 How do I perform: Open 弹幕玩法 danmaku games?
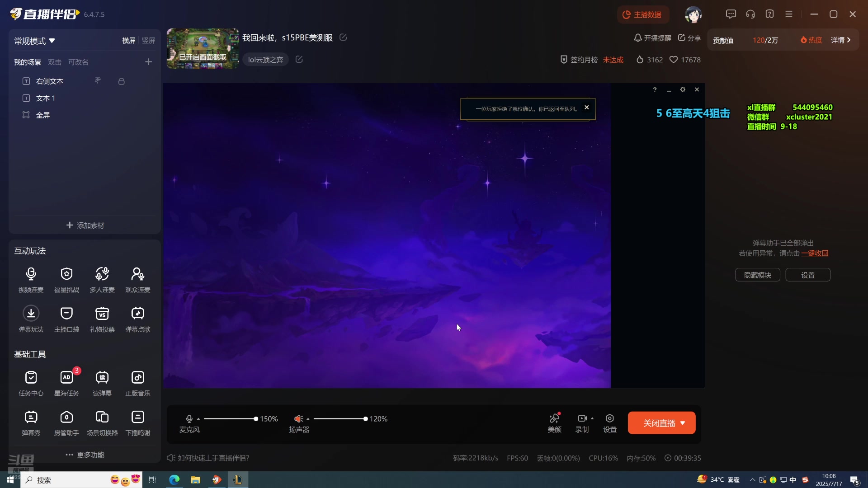31,319
